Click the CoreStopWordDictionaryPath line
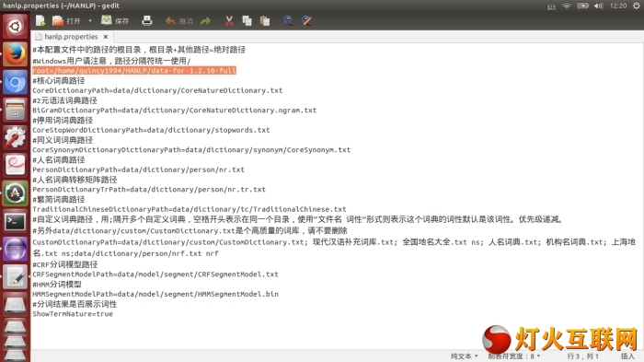This screenshot has width=644, height=362. [151, 130]
